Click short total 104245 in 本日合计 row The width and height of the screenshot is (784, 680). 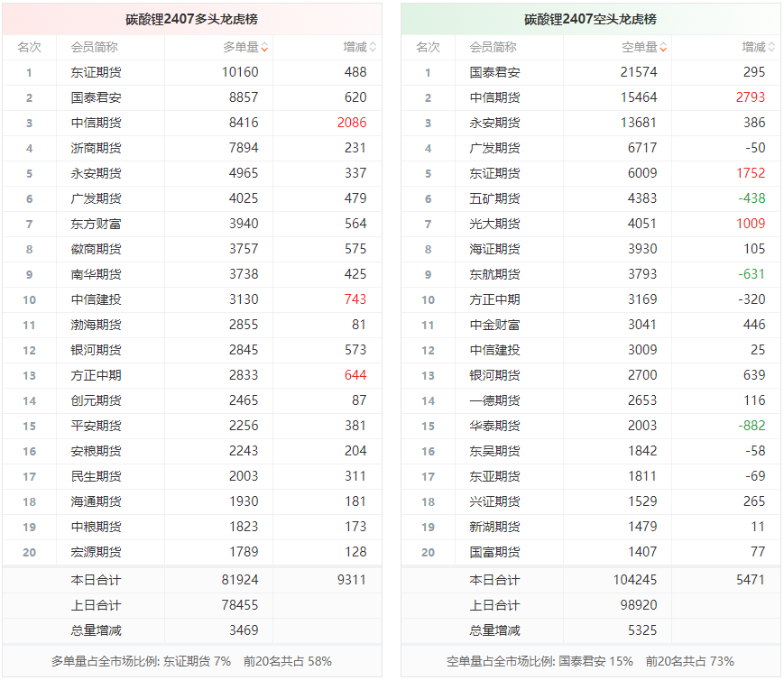coord(635,580)
